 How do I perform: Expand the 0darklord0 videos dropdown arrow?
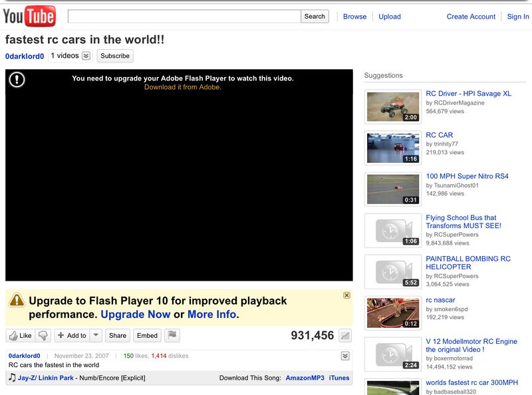coord(86,56)
